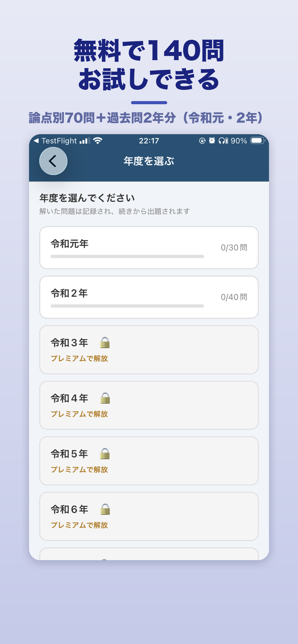Tap プレミアムで解放 under 令和６年
This screenshot has height=644, width=298.
pyautogui.click(x=79, y=525)
